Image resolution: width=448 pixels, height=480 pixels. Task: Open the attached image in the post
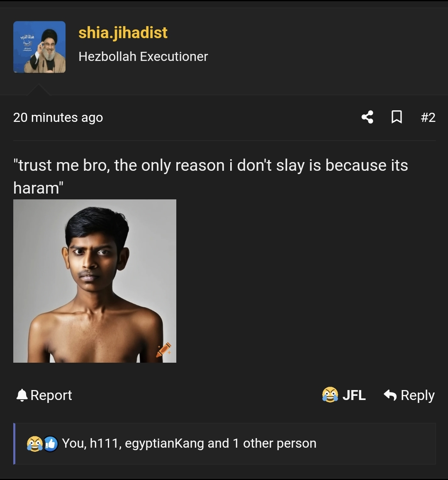(x=95, y=281)
